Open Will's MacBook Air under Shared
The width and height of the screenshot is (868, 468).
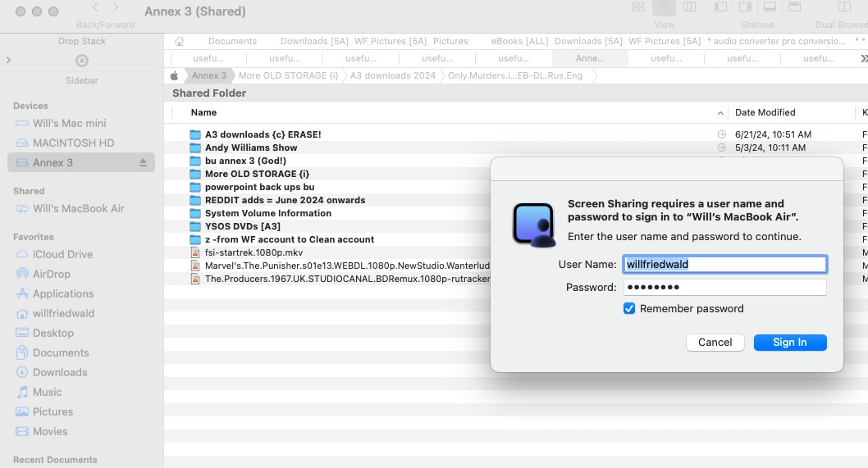[x=81, y=208]
